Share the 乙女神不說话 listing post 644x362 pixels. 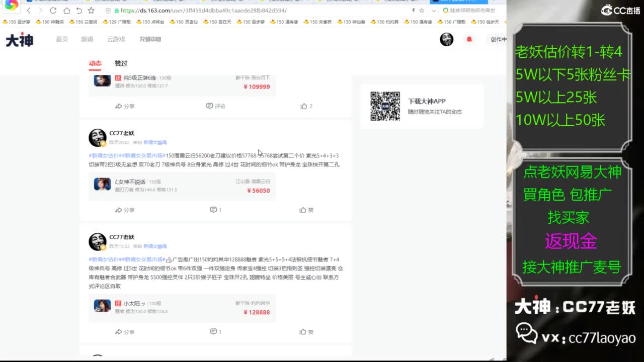tap(125, 210)
